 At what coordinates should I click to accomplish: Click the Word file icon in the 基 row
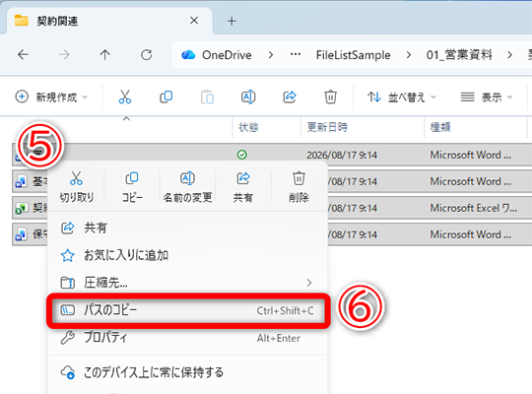coord(21,181)
